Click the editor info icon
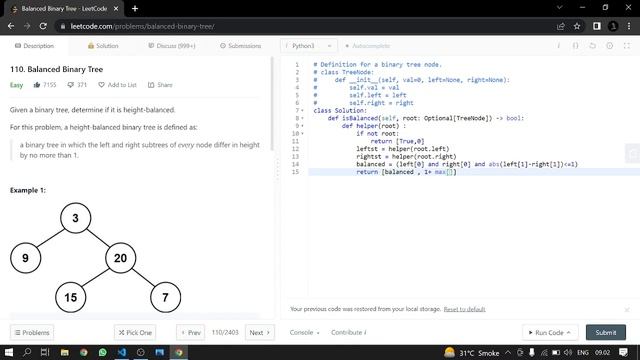This screenshot has width=640, height=360. tap(558, 46)
